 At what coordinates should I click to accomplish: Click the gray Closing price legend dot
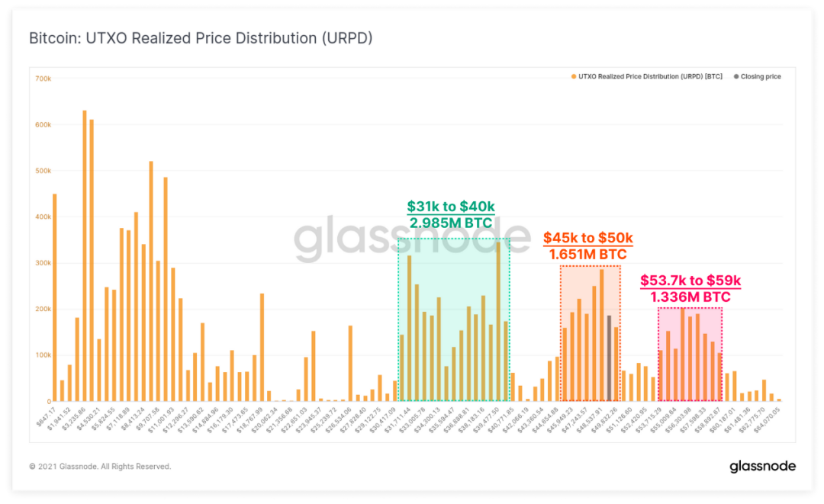pos(736,77)
